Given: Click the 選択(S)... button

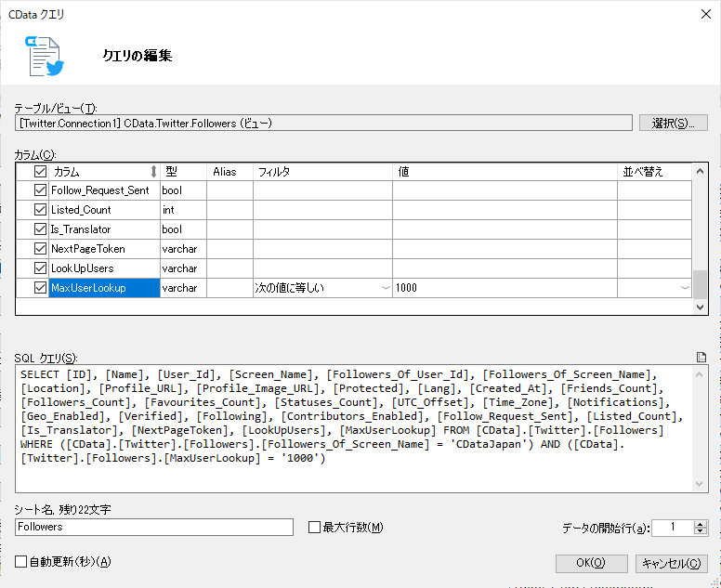Looking at the screenshot, I should 674,123.
